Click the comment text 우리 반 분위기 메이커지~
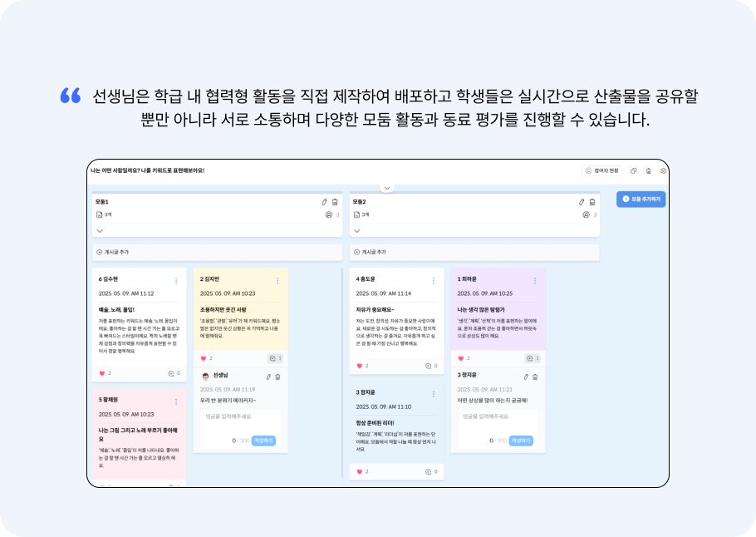This screenshot has height=537, width=756. click(228, 401)
